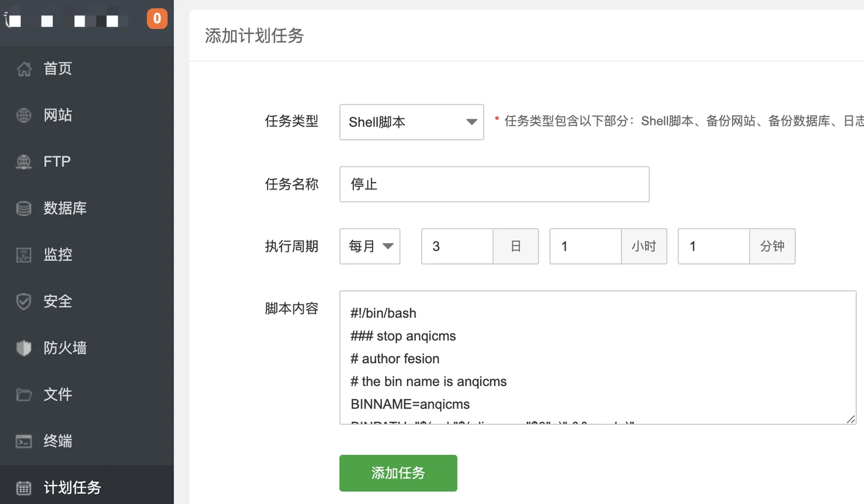Click the script textarea resize handle

pyautogui.click(x=851, y=419)
